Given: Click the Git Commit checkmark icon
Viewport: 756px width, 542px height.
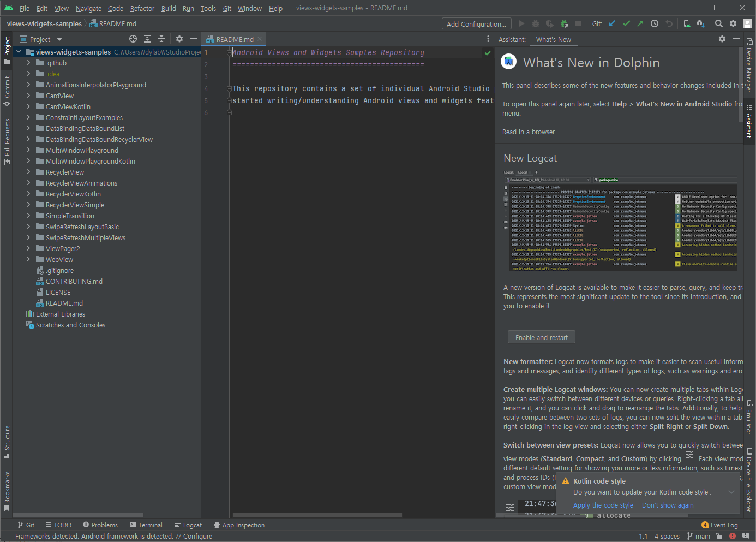Looking at the screenshot, I should click(626, 23).
